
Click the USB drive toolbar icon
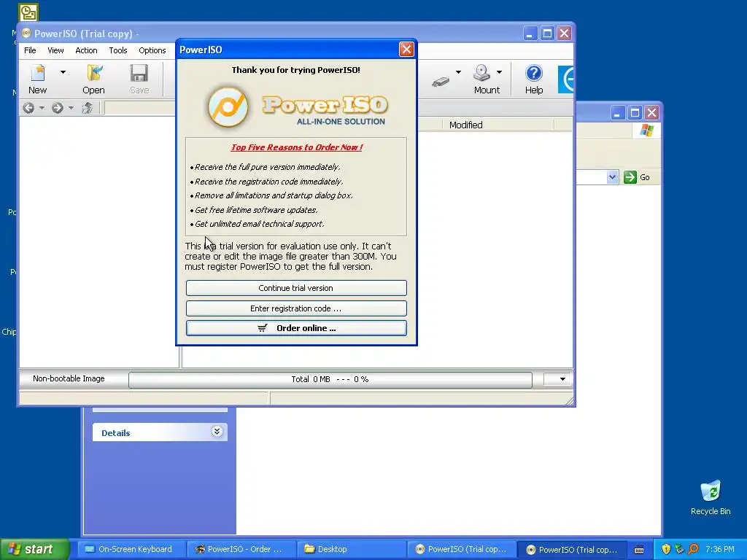[x=441, y=82]
